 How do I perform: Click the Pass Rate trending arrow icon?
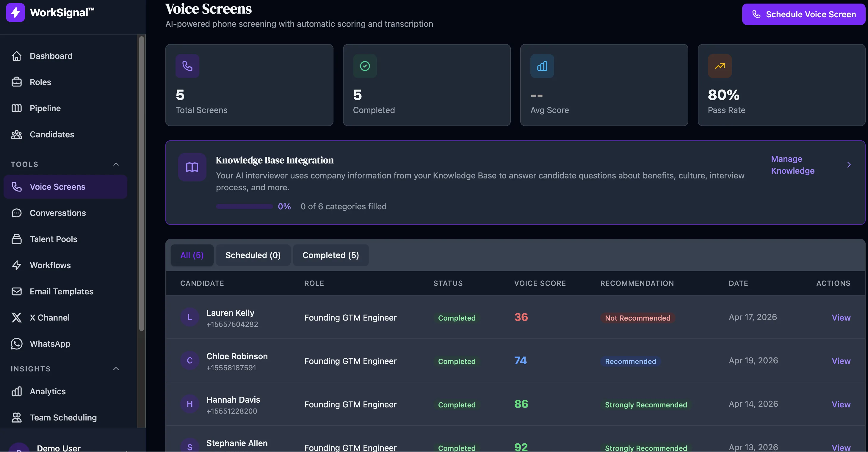(719, 66)
